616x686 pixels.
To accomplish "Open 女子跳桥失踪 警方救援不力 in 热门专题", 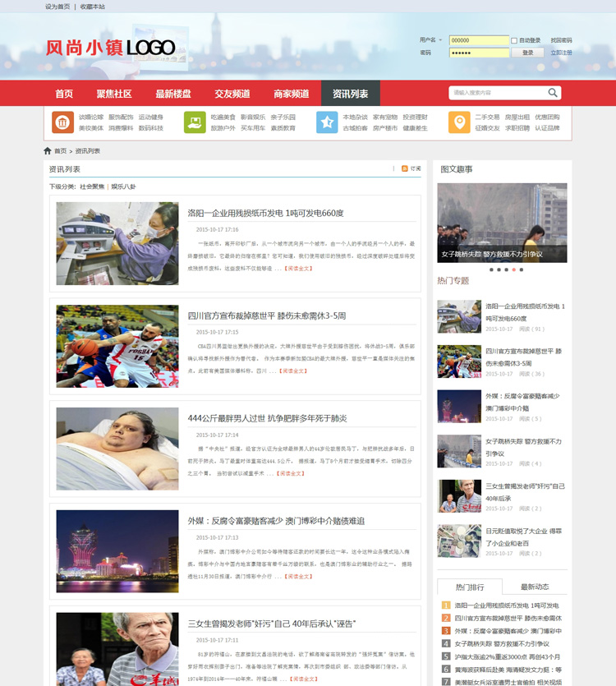I will tap(524, 448).
